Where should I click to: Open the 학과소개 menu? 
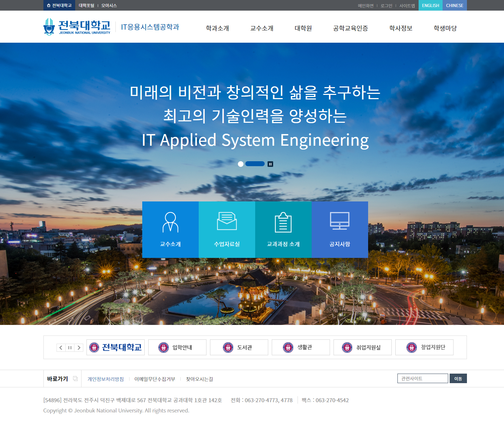pyautogui.click(x=217, y=28)
